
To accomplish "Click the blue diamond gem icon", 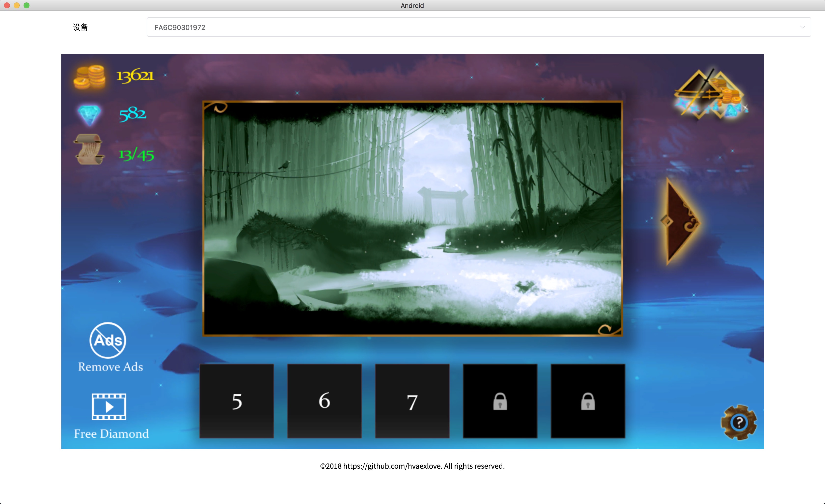I will click(89, 114).
